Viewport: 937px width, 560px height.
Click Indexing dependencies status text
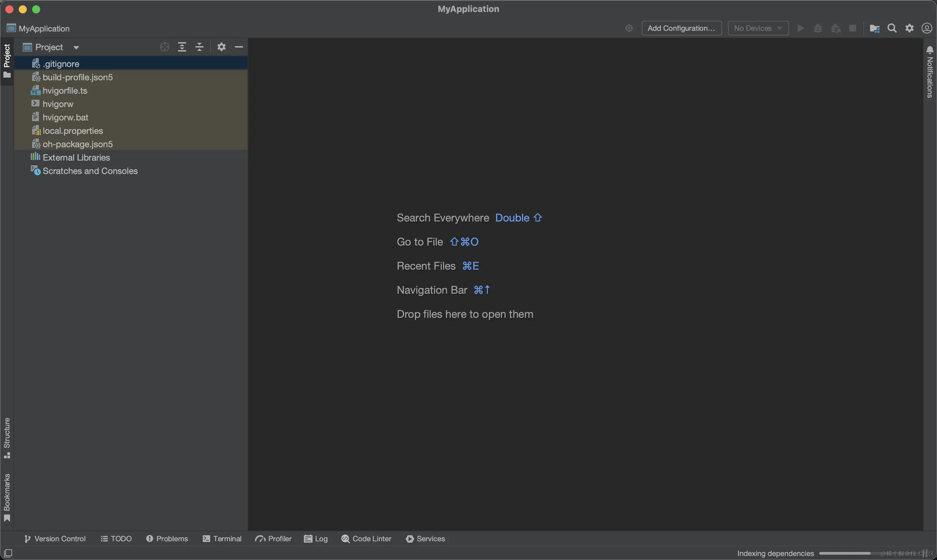click(775, 553)
